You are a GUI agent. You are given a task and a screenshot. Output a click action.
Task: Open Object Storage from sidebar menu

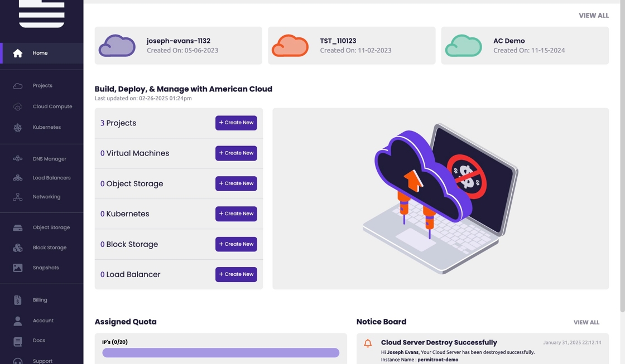pos(51,227)
